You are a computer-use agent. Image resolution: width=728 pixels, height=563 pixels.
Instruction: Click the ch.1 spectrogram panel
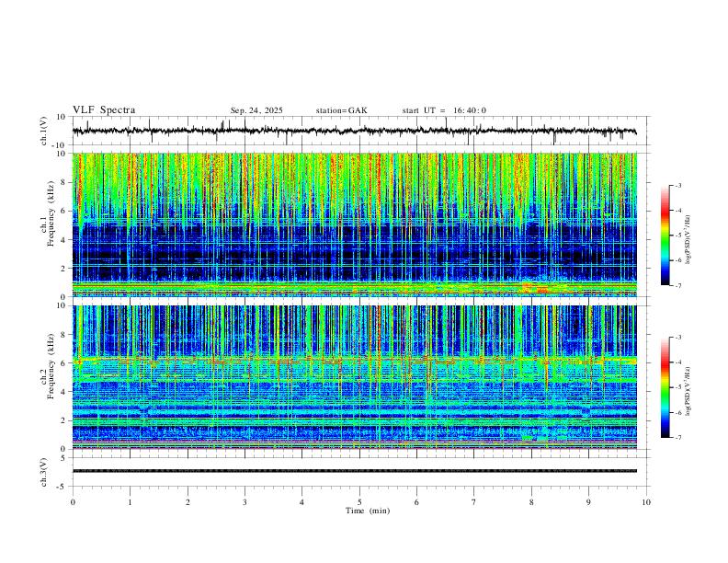coord(354,224)
